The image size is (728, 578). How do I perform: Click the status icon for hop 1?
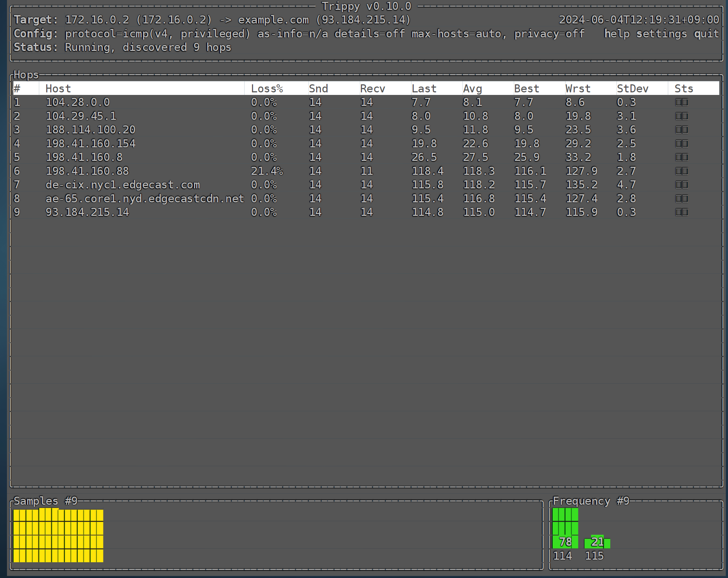(681, 103)
